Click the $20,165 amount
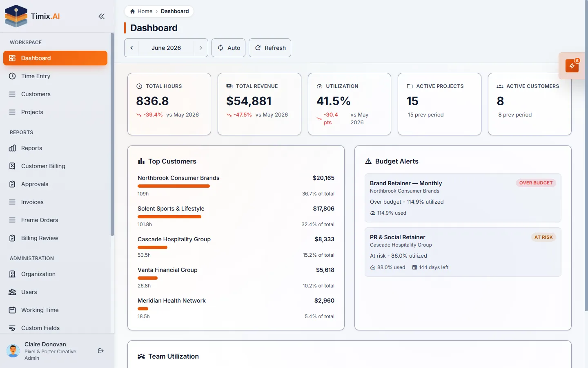588x368 pixels. point(323,178)
